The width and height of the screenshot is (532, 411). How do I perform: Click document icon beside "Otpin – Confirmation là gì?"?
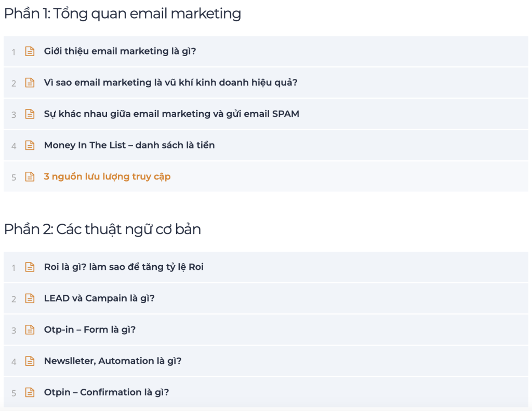coord(30,392)
